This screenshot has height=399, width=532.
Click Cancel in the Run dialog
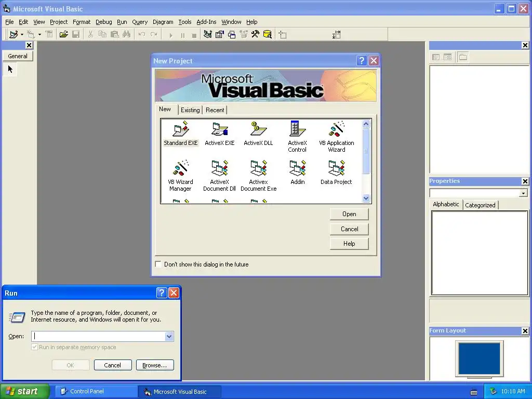tap(113, 365)
